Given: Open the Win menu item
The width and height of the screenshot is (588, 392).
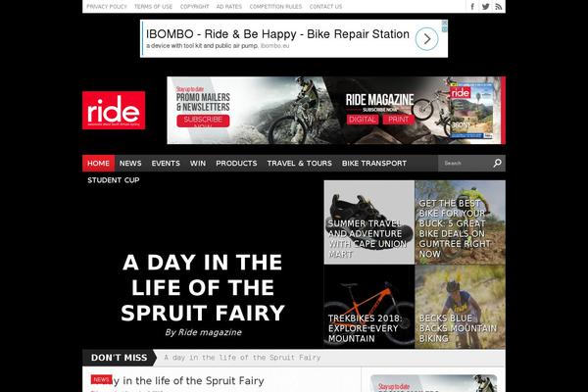Looking at the screenshot, I should [x=198, y=164].
